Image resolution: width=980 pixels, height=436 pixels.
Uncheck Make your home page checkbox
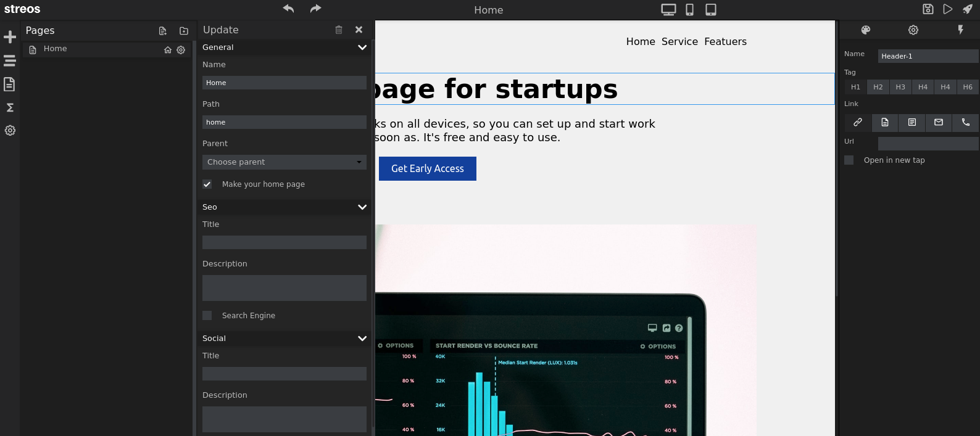[207, 184]
